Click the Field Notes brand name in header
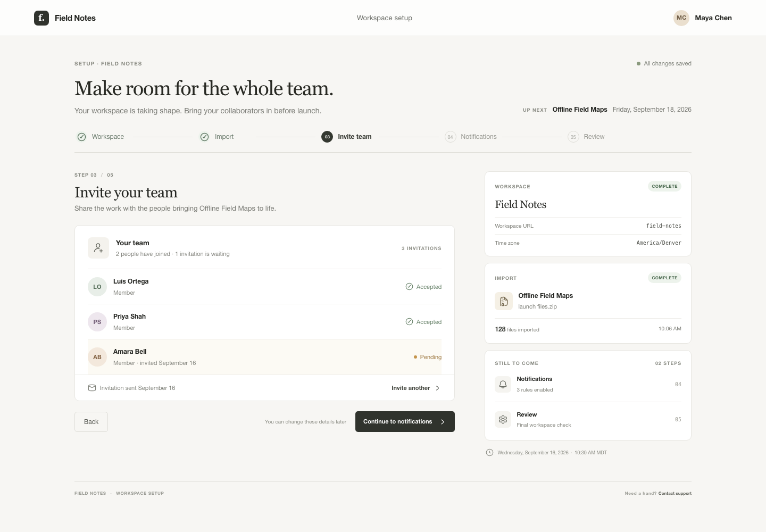 point(75,18)
